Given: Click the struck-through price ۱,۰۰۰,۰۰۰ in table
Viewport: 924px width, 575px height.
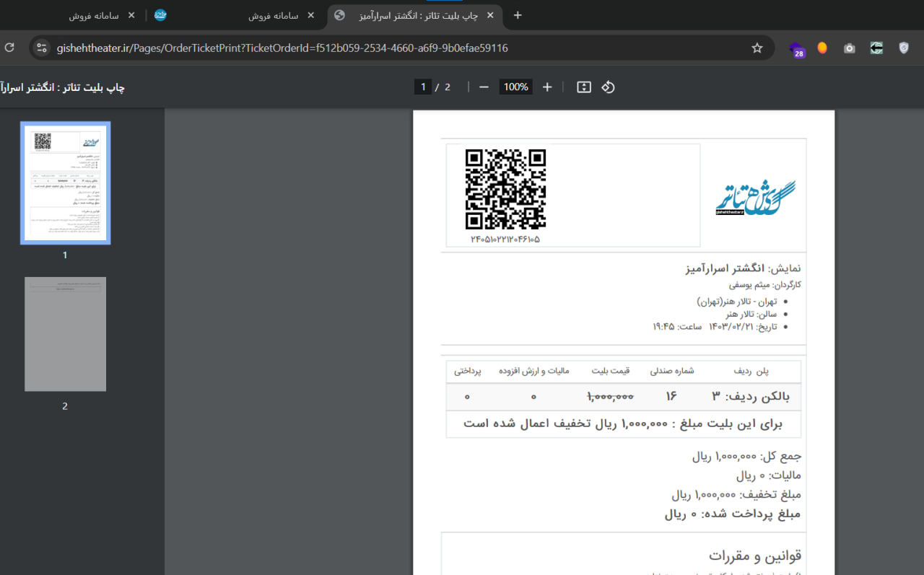Looking at the screenshot, I should [x=610, y=397].
